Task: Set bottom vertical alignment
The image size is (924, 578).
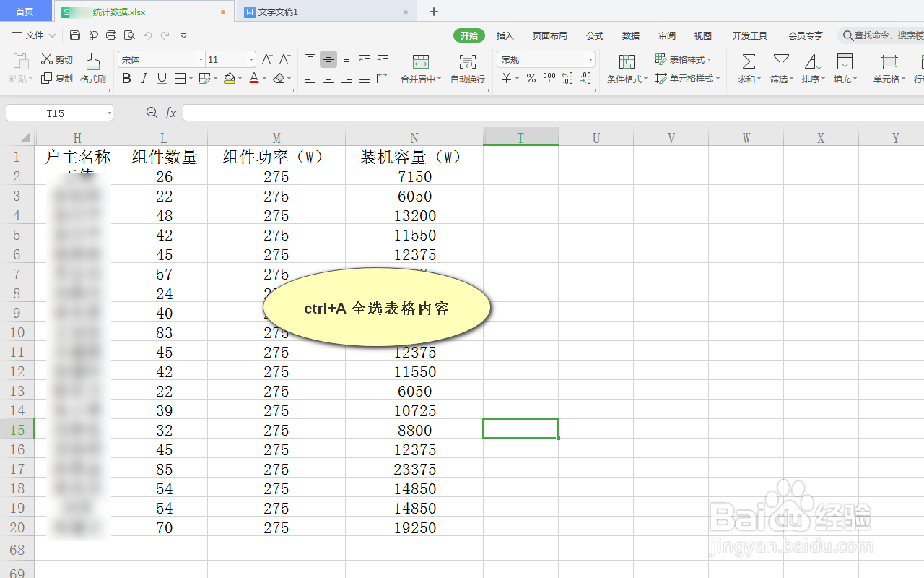Action: [346, 59]
